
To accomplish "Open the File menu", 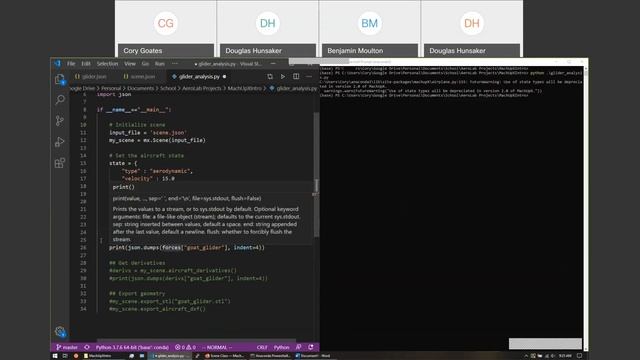I will [71, 64].
